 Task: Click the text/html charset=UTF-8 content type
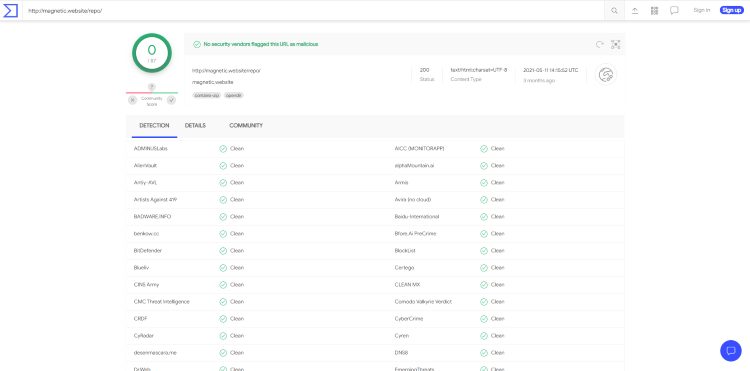click(x=478, y=70)
